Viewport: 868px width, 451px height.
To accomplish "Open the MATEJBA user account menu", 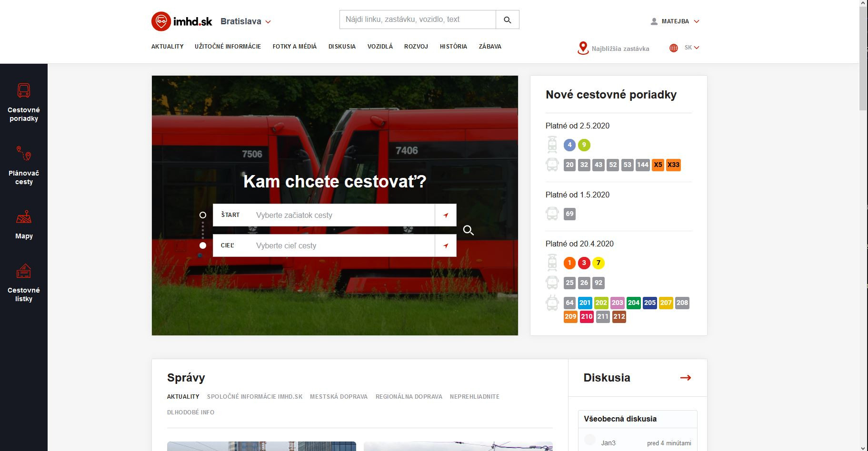I will tap(675, 21).
